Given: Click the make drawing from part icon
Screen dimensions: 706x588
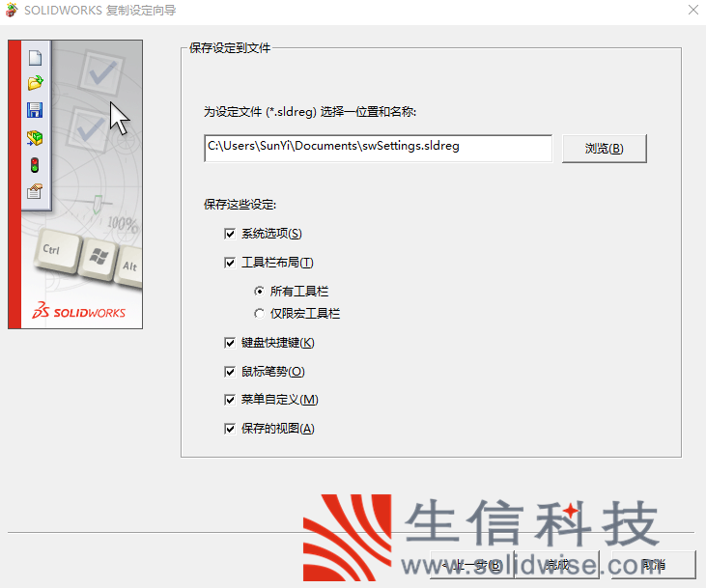Looking at the screenshot, I should [35, 138].
